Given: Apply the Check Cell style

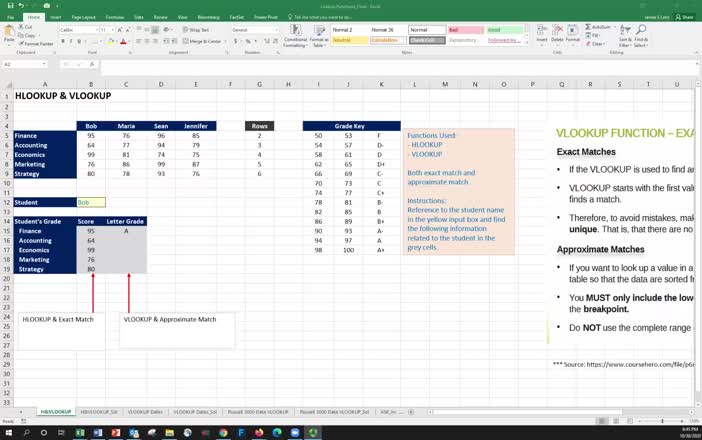Looking at the screenshot, I should tap(427, 40).
